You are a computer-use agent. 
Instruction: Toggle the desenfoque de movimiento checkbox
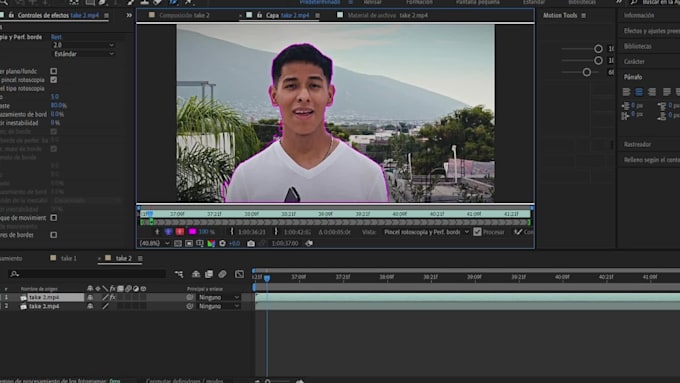pyautogui.click(x=54, y=218)
